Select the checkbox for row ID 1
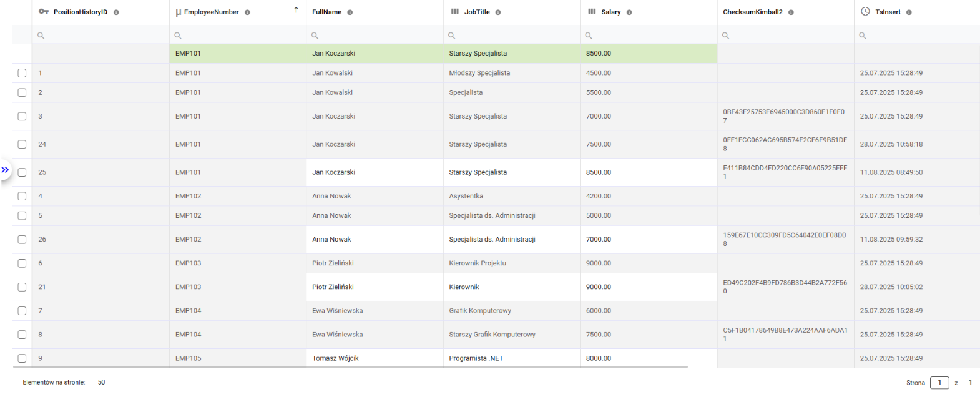 (22, 73)
